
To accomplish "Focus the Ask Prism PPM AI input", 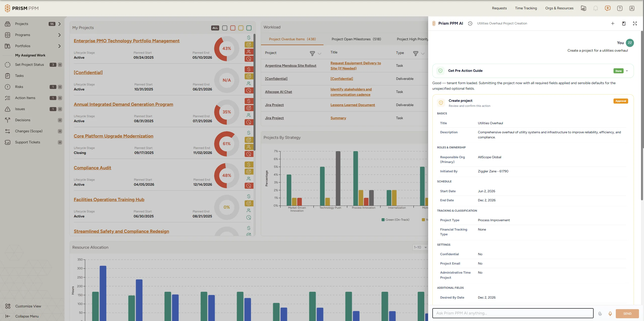I will point(513,313).
